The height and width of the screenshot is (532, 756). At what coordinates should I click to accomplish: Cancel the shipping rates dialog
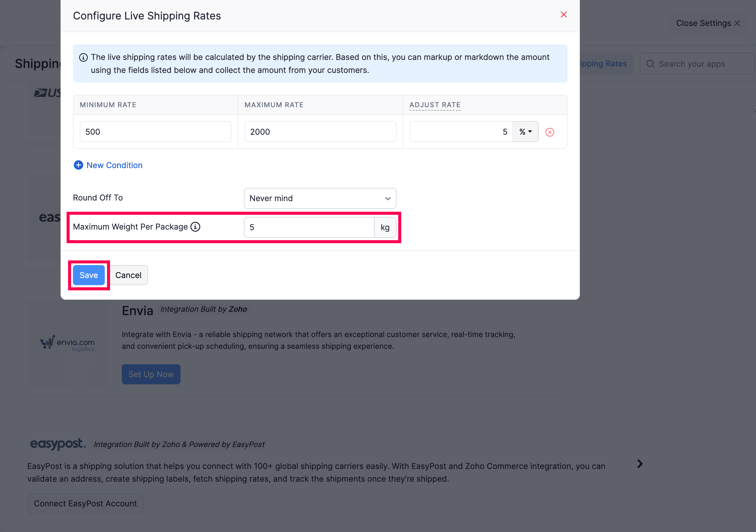pyautogui.click(x=128, y=275)
